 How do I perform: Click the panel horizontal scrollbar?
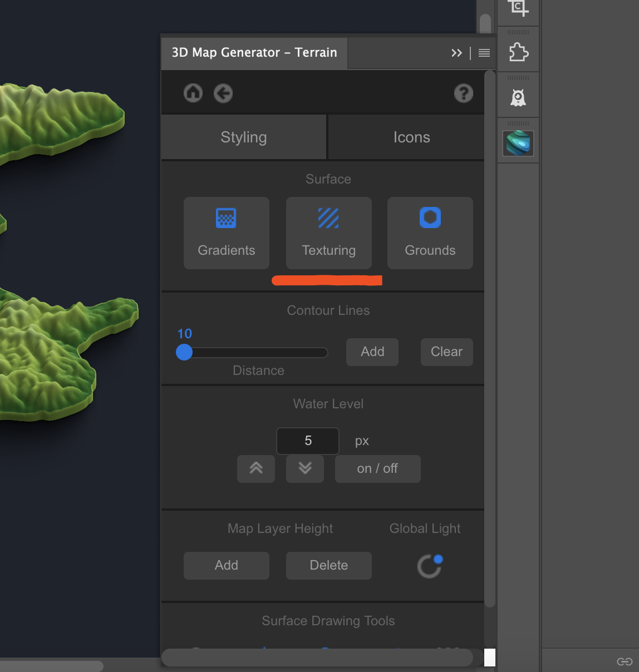317,658
